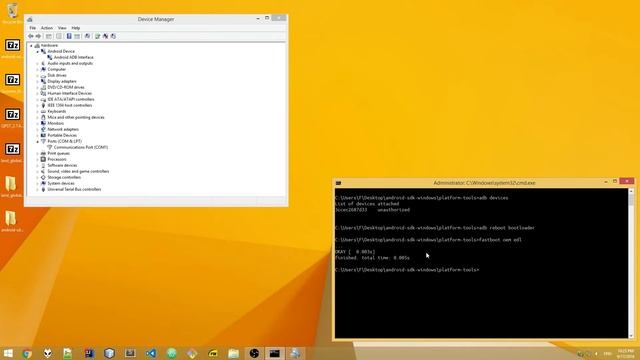640x360 pixels.
Task: Click the 'unauthorized' device status text
Action: (393, 210)
